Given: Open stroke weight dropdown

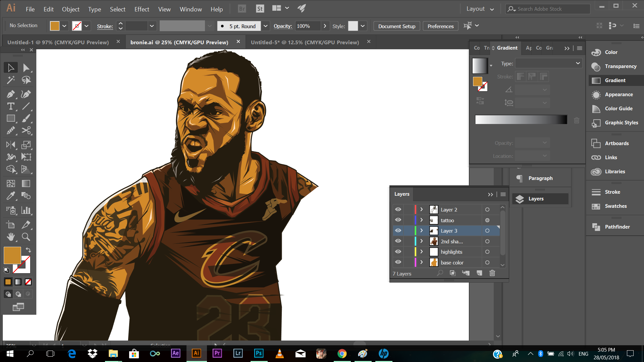Looking at the screenshot, I should (x=152, y=26).
